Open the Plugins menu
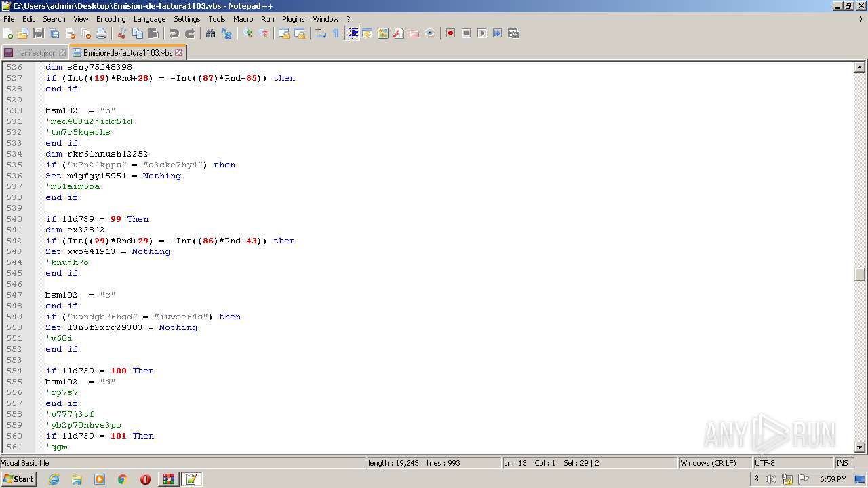Viewport: 868px width, 488px height. click(294, 19)
